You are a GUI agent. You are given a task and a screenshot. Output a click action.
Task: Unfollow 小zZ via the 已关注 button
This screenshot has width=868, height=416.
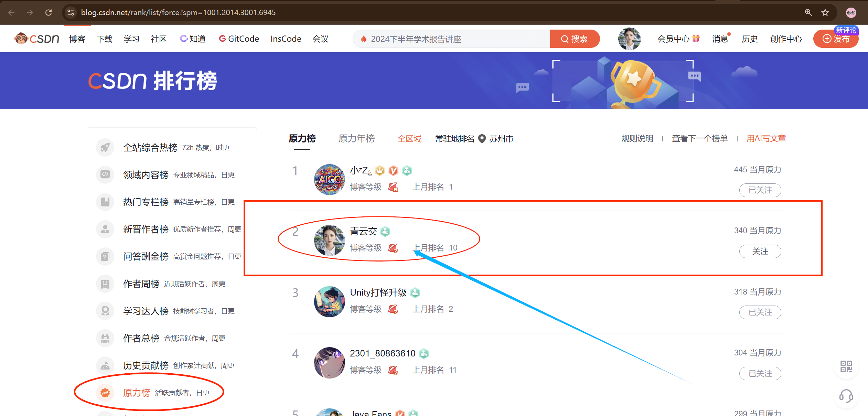coord(760,190)
